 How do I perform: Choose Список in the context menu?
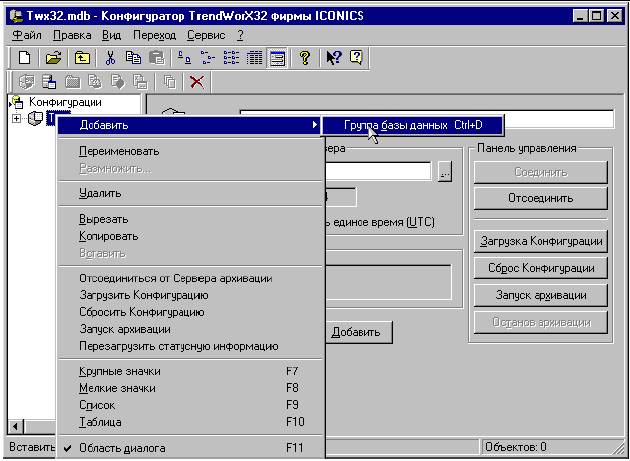pos(190,405)
